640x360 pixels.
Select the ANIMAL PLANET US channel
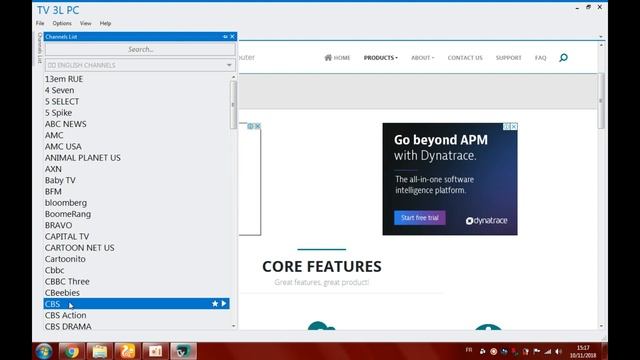[136, 158]
